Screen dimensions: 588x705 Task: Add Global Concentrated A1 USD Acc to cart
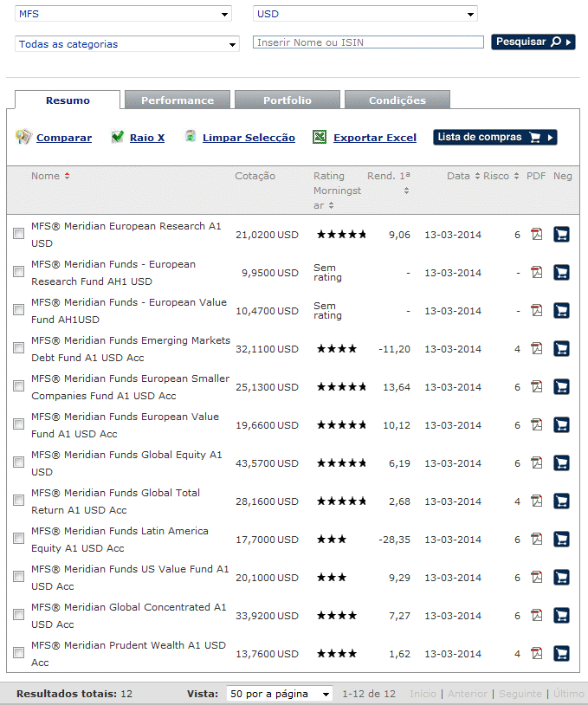point(561,615)
